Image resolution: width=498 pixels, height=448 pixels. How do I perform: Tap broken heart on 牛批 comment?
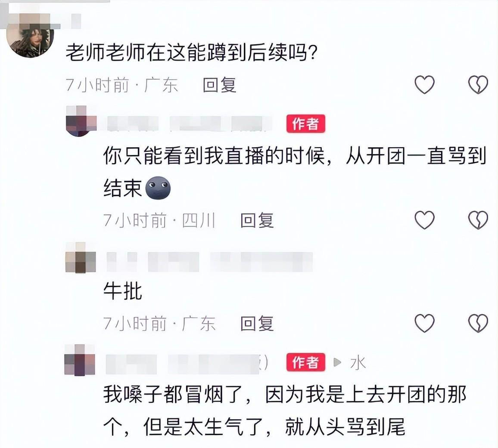(x=478, y=323)
